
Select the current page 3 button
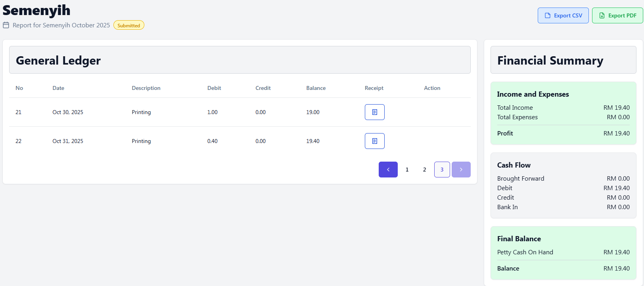[442, 170]
